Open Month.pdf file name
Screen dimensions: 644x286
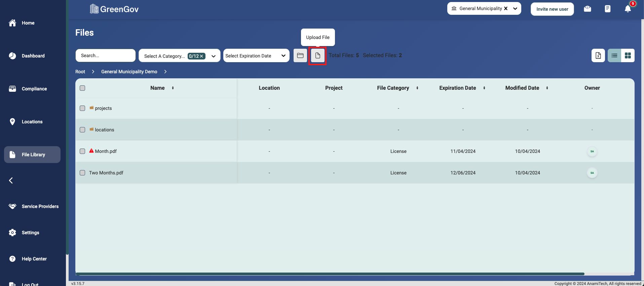[106, 151]
